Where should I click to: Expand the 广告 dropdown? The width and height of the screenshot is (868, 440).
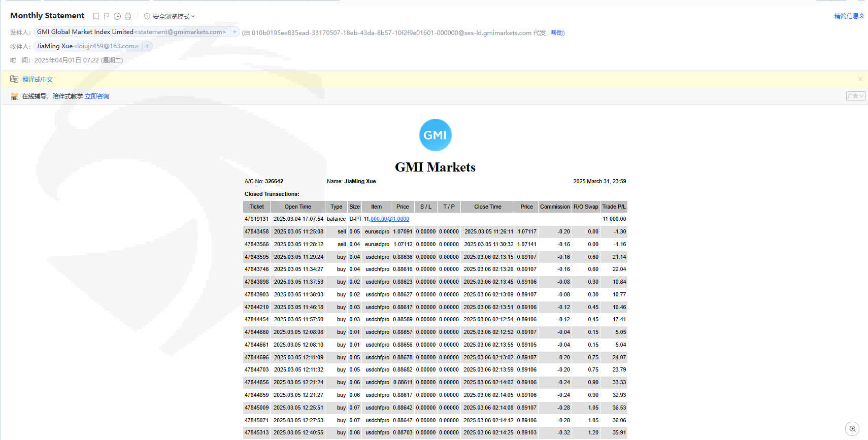point(855,96)
